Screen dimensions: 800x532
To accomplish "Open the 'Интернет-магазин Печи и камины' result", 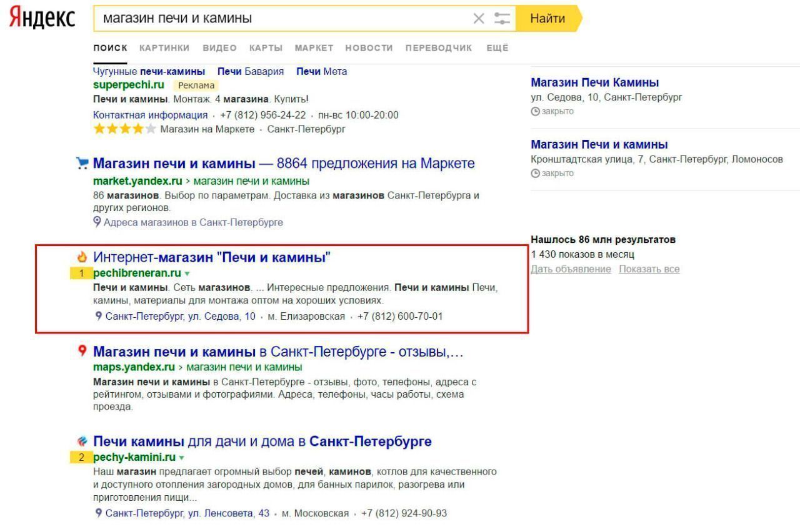I will point(211,257).
